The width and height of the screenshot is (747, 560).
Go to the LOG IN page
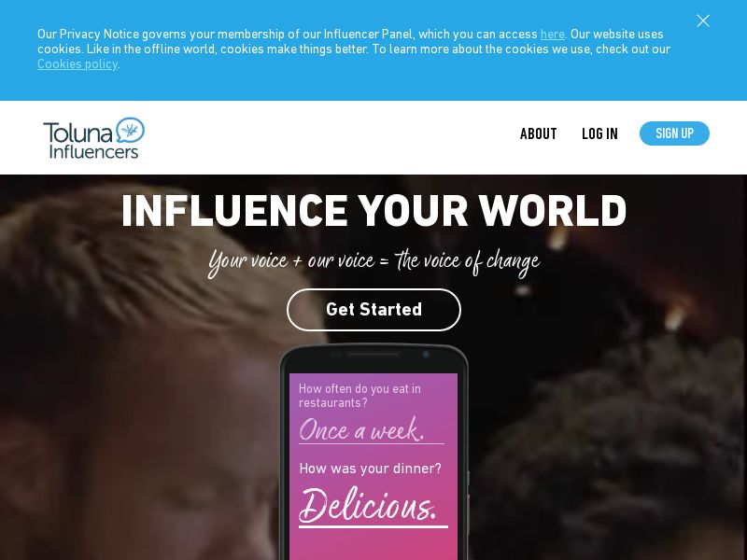click(x=599, y=133)
